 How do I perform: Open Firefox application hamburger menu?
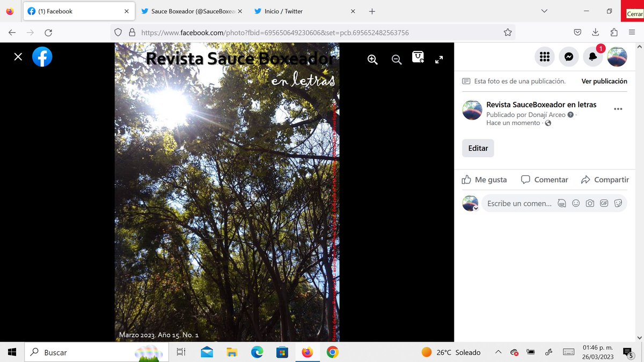pos(632,33)
